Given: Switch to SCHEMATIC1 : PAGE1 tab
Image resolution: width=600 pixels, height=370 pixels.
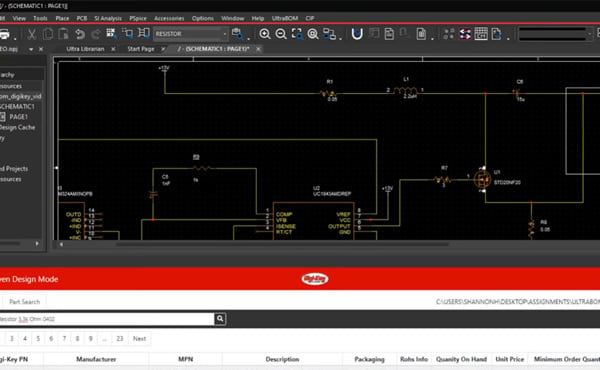Looking at the screenshot, I should click(x=214, y=49).
